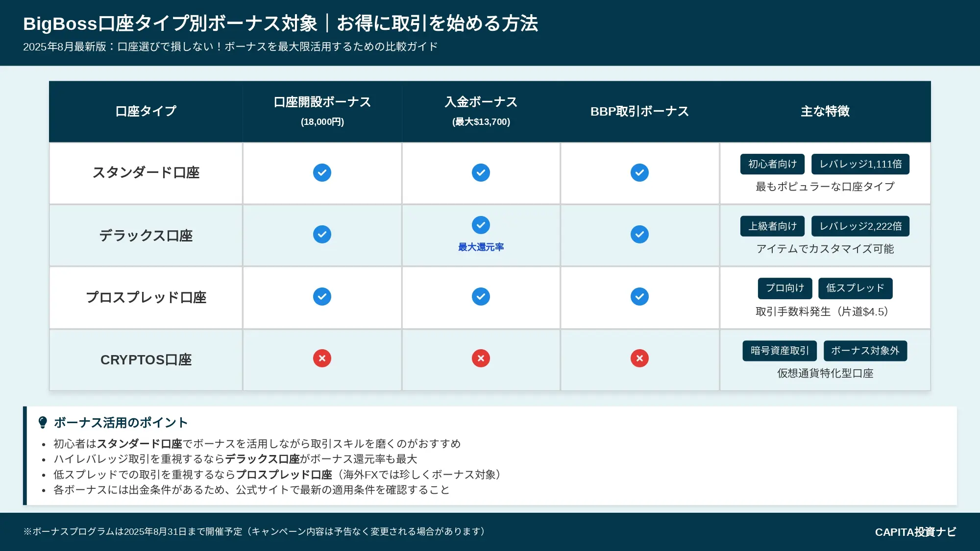The height and width of the screenshot is (551, 980).
Task: Select the 上級者向け tag
Action: coord(772,226)
